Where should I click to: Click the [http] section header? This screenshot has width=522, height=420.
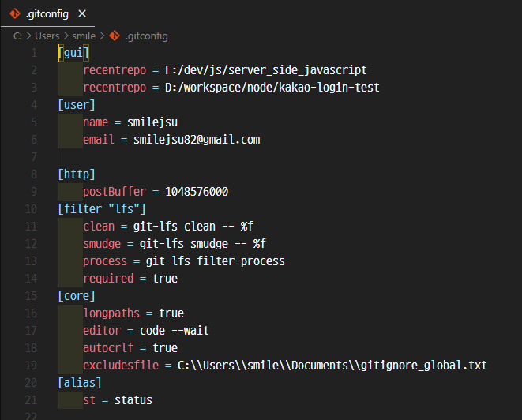click(x=77, y=174)
